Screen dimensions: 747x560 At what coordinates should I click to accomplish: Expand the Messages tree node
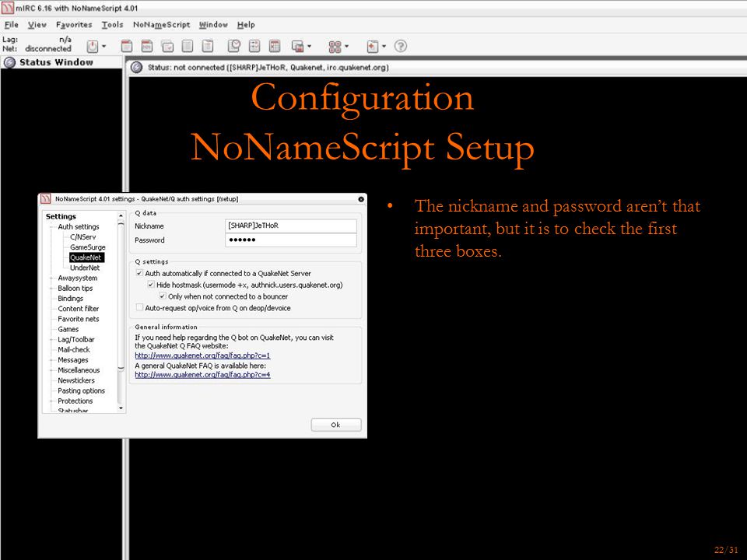(52, 360)
